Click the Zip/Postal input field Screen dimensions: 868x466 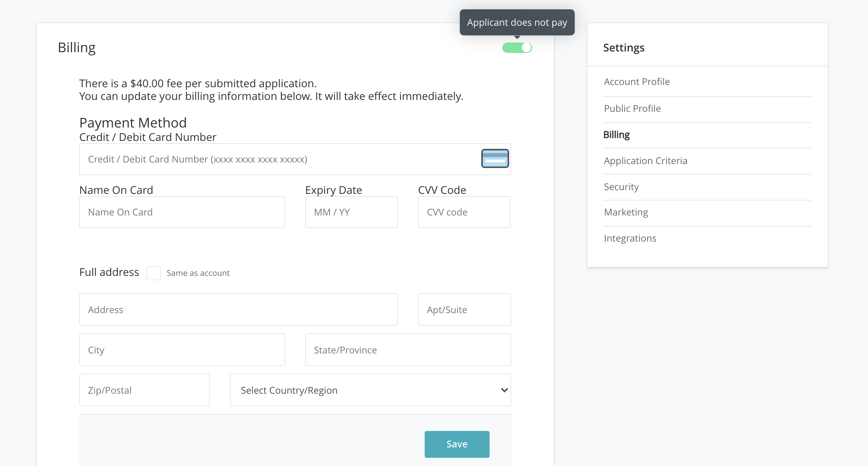click(x=144, y=390)
